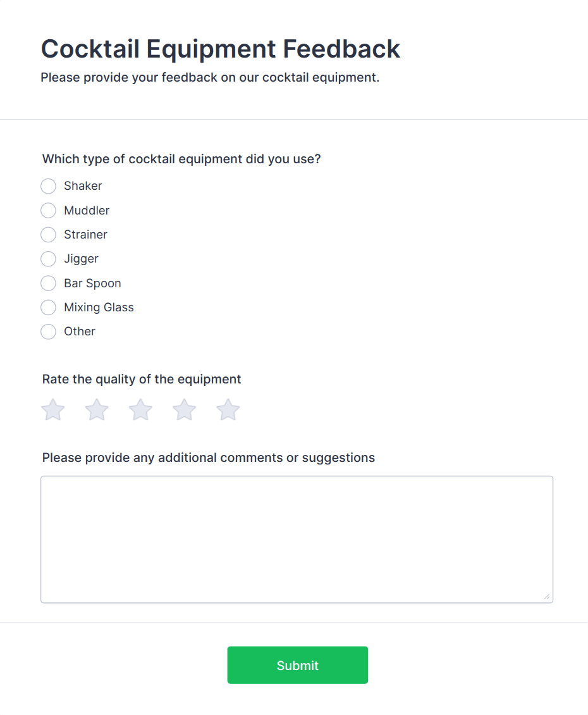Select Mixing Glass radio button
588x715 pixels.
click(x=49, y=308)
